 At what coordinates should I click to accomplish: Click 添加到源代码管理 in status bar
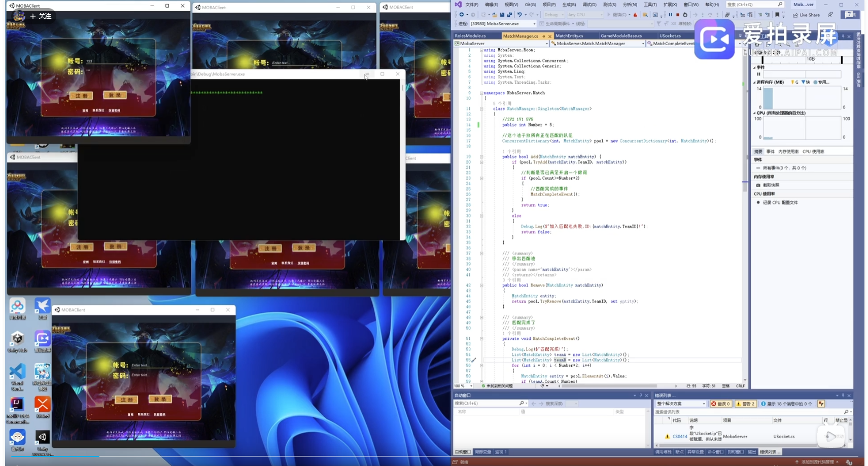(817, 462)
